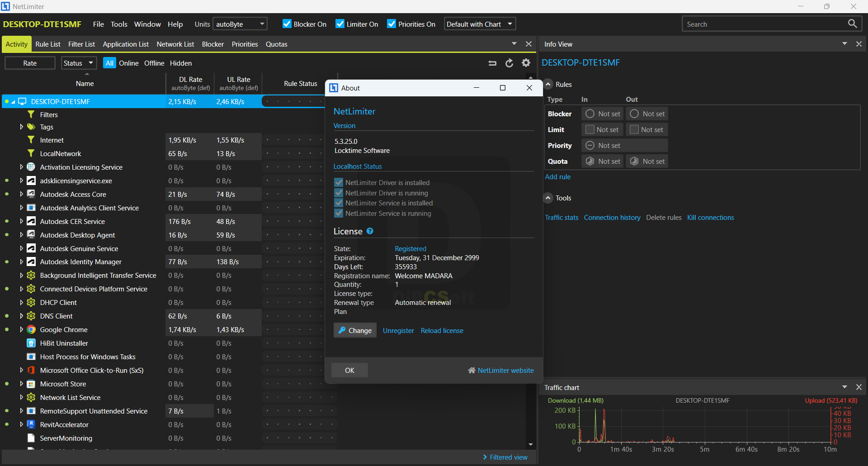Click the Tags icon in tree
This screenshot has width=868, height=466.
31,127
